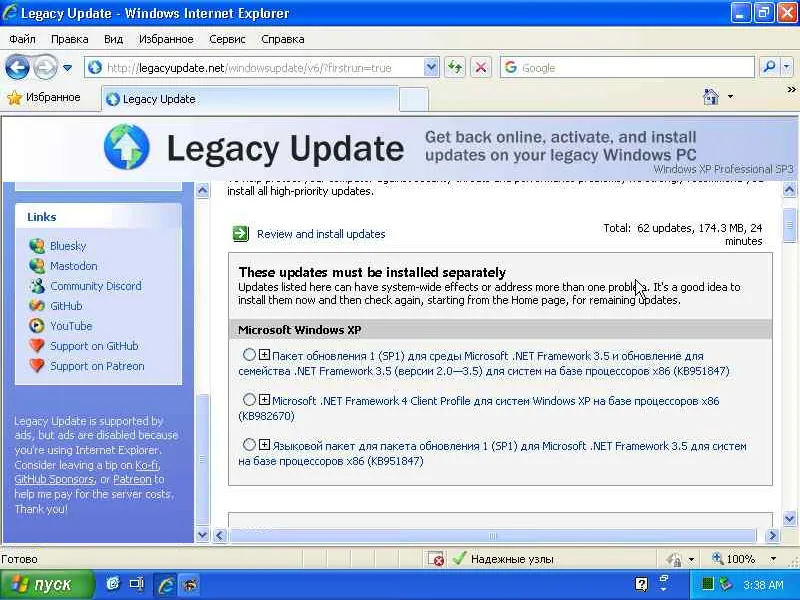Click the horizontal scrollbar right arrow
The image size is (800, 600).
point(772,535)
